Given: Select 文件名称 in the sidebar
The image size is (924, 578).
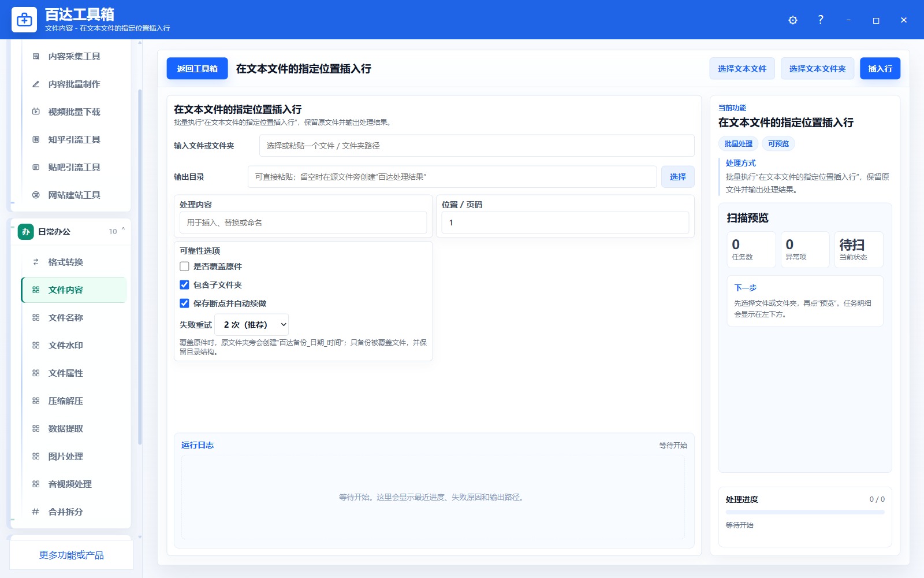Looking at the screenshot, I should (x=74, y=318).
